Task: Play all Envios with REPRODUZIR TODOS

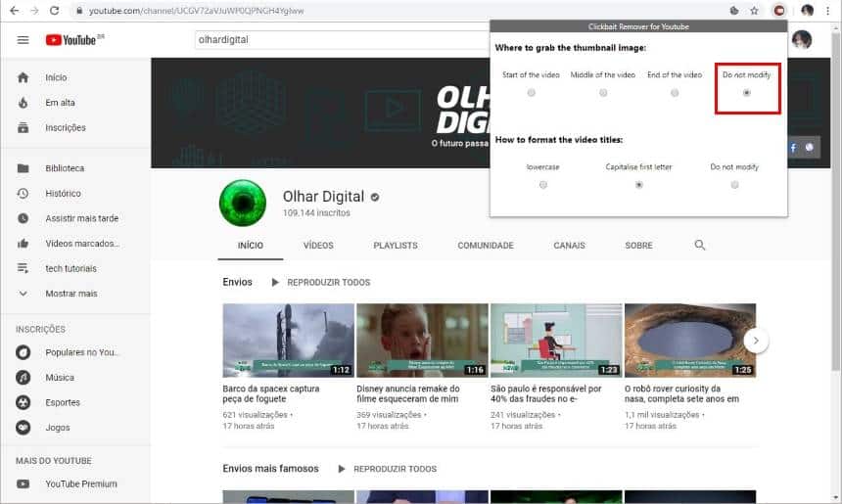Action: pos(320,282)
